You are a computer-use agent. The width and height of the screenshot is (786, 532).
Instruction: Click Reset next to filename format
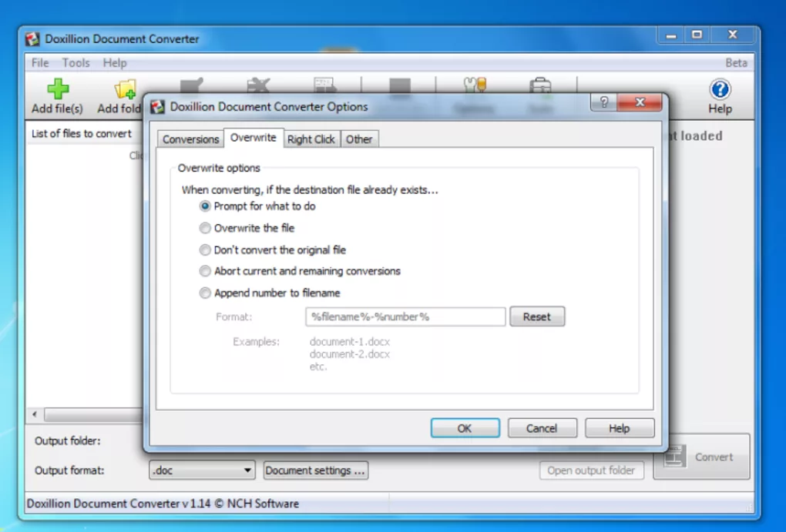click(537, 316)
